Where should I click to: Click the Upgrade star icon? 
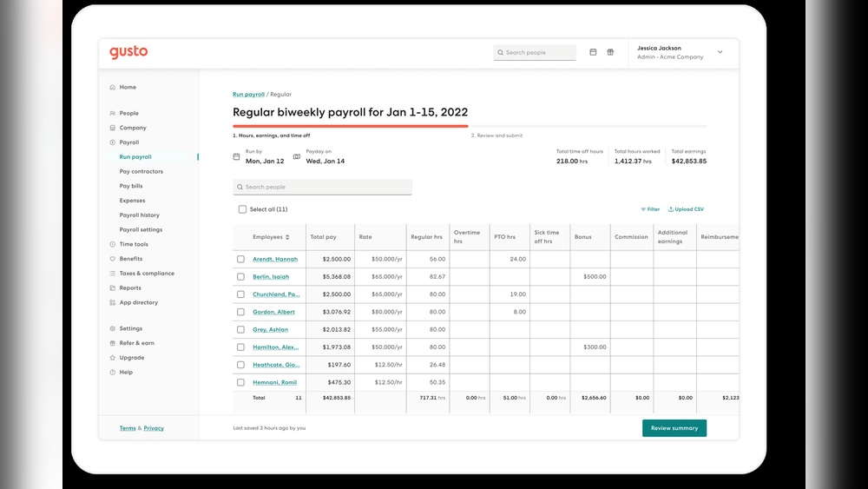click(x=112, y=358)
